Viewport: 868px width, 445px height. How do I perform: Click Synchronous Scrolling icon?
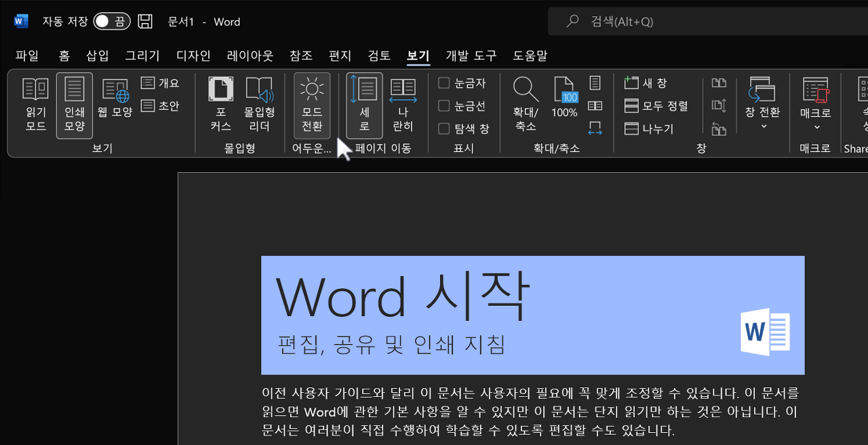[719, 106]
